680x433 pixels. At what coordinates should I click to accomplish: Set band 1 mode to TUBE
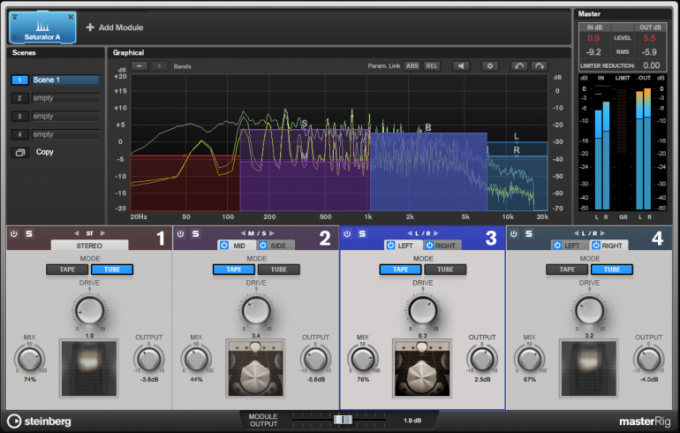point(112,269)
